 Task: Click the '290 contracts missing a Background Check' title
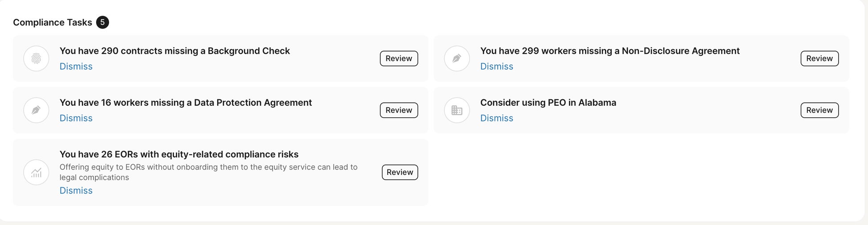[174, 51]
